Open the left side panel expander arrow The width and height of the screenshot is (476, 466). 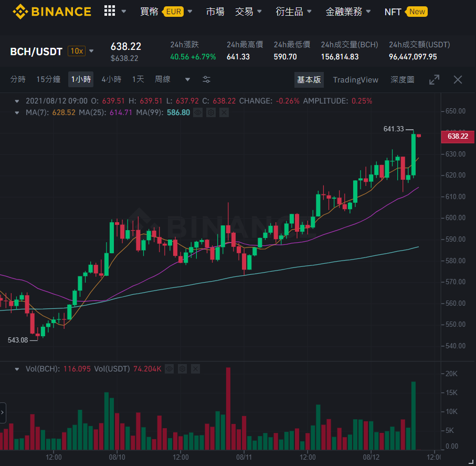coord(3,412)
